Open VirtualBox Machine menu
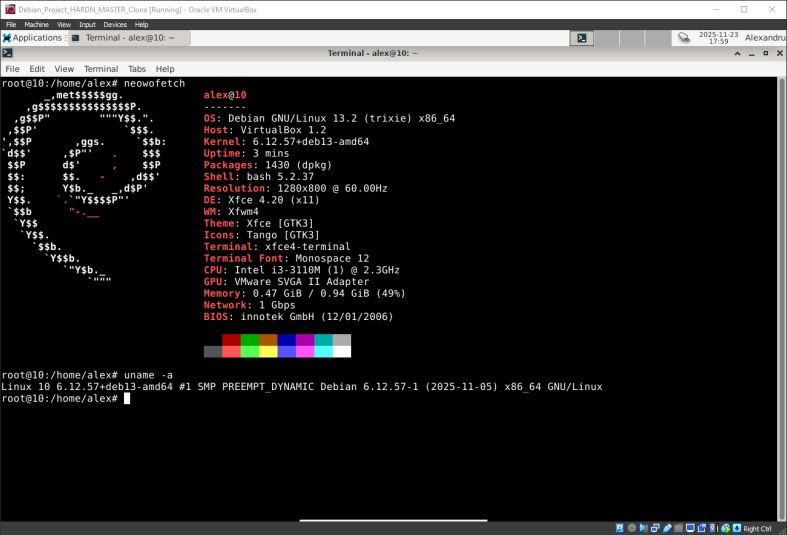787x535 pixels. [x=36, y=24]
